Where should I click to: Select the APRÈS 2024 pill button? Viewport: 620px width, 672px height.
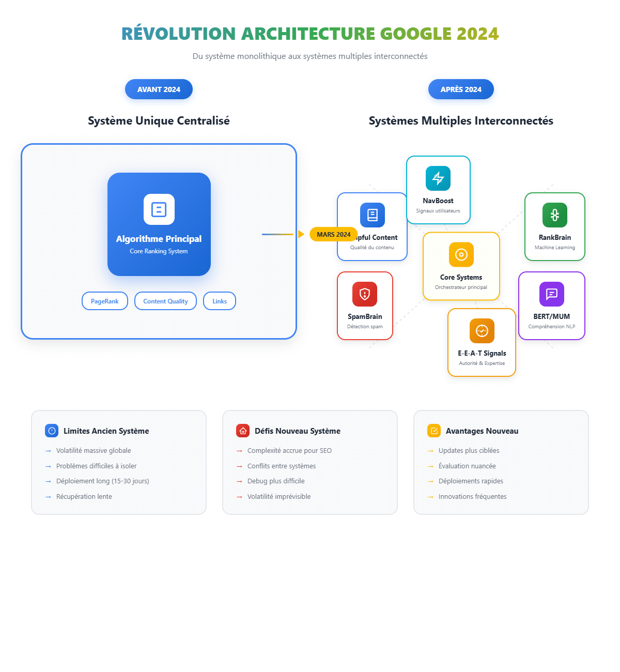(461, 89)
